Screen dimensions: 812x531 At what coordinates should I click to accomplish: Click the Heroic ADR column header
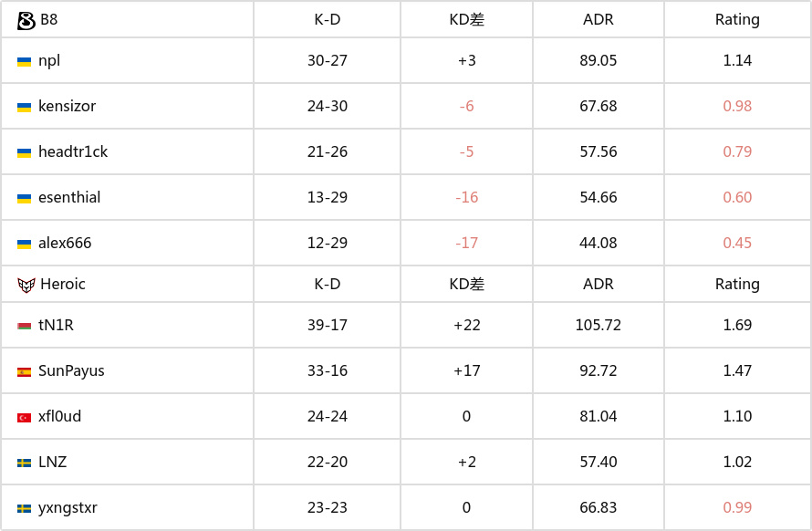[599, 284]
